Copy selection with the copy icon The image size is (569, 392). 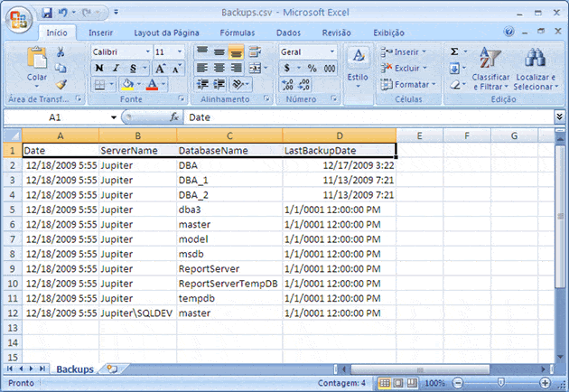pos(61,69)
